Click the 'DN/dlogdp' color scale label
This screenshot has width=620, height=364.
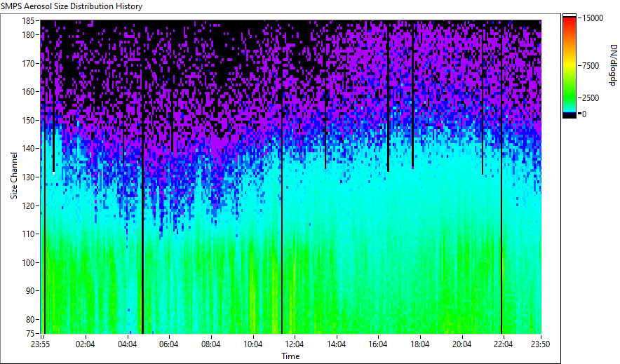tap(612, 65)
